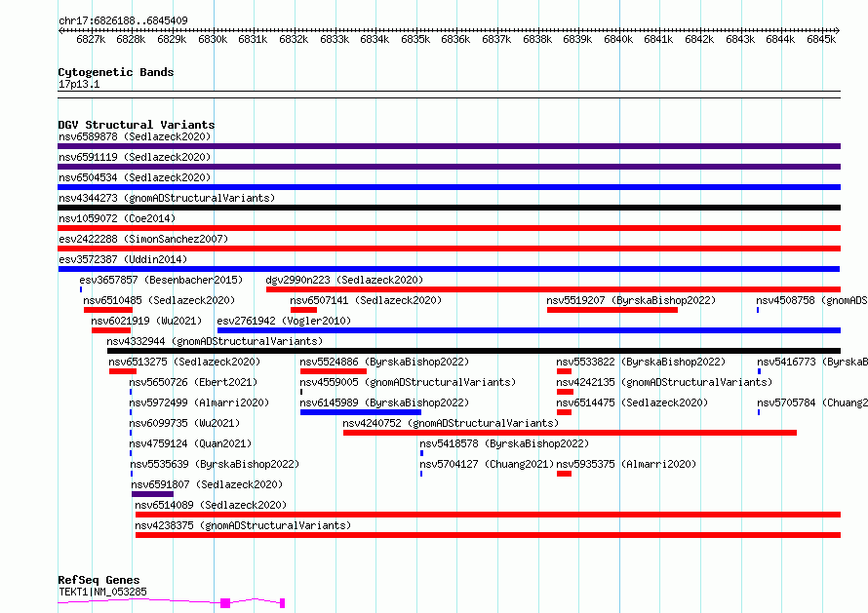Click the long red bar of nsv4240752
This screenshot has width=868, height=613.
[570, 433]
